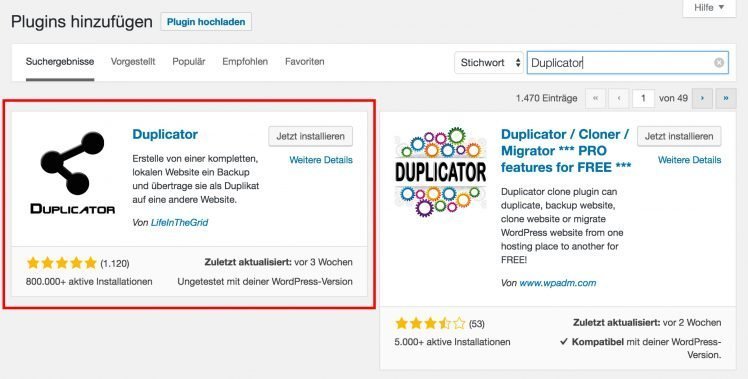748x379 pixels.
Task: Go to the next results page arrow
Action: (702, 98)
